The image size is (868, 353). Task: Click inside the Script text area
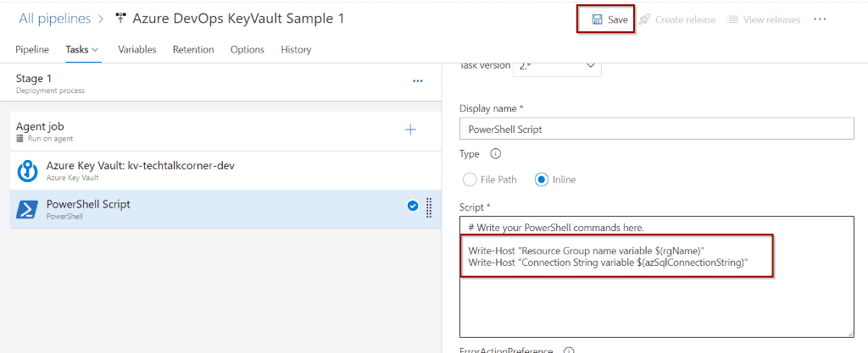pyautogui.click(x=657, y=277)
